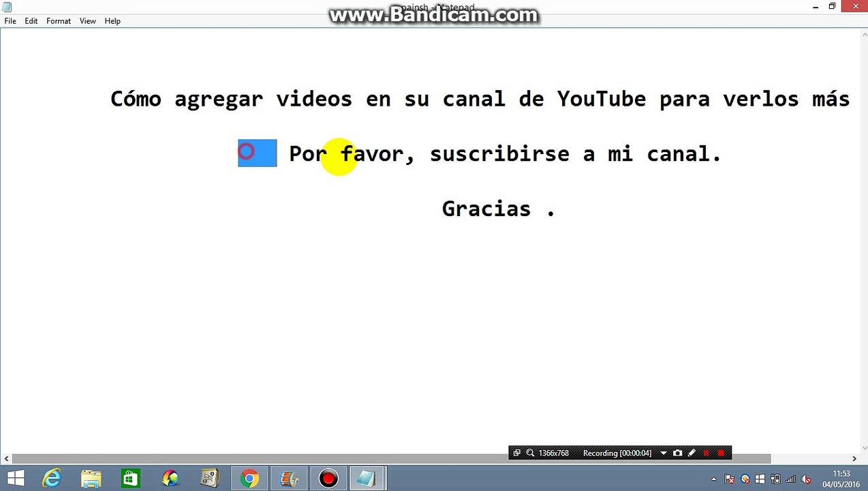
Task: Open network signal tray icon
Action: click(790, 479)
